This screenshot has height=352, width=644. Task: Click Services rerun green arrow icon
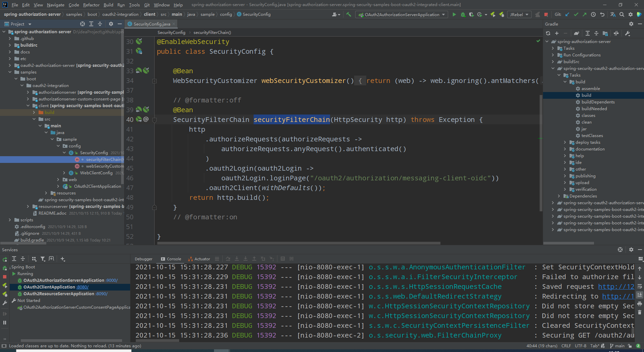point(5,259)
